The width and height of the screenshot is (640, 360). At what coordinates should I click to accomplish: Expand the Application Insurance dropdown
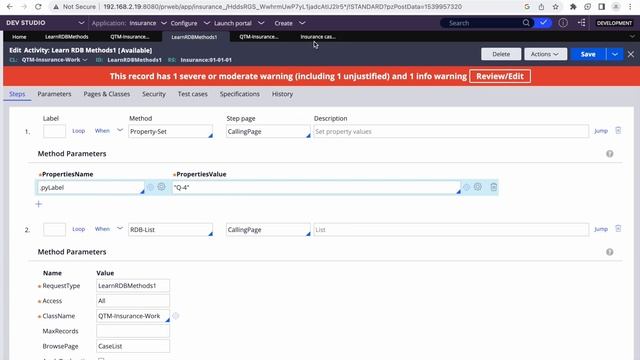pyautogui.click(x=164, y=23)
